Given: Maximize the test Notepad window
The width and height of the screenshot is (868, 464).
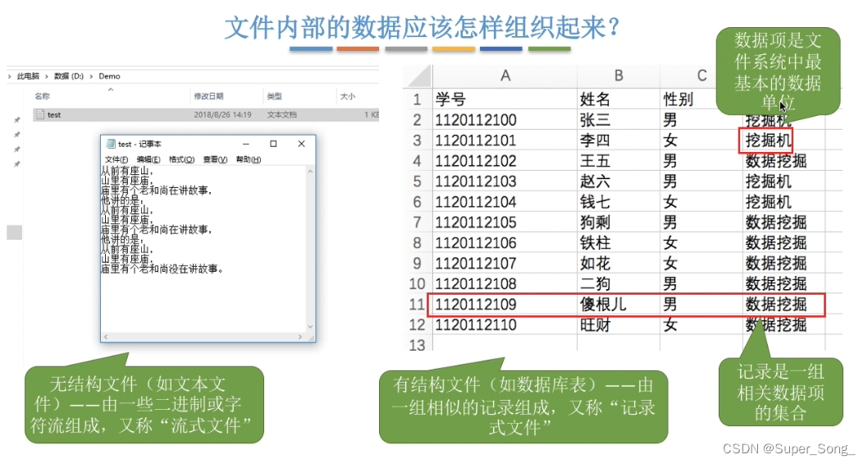Looking at the screenshot, I should (273, 144).
